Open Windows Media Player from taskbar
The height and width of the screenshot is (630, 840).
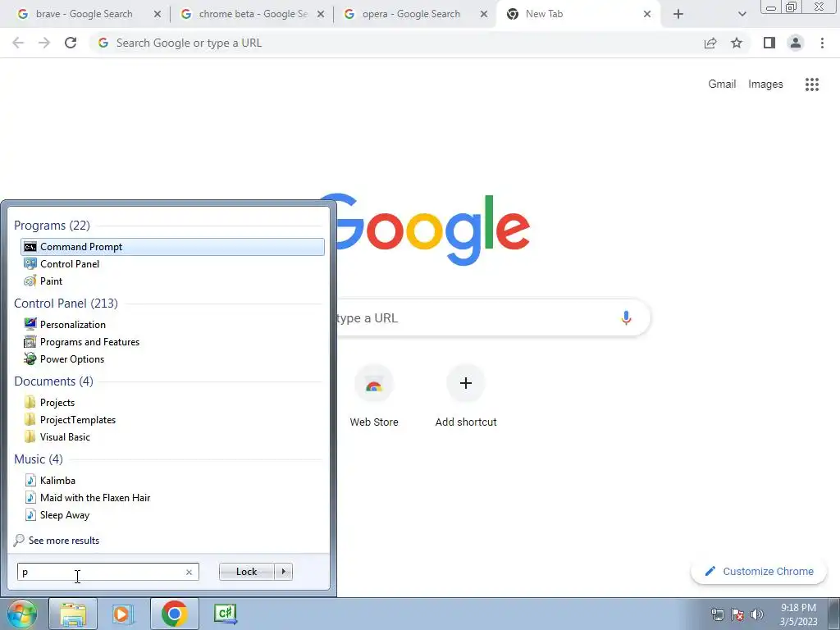(122, 614)
